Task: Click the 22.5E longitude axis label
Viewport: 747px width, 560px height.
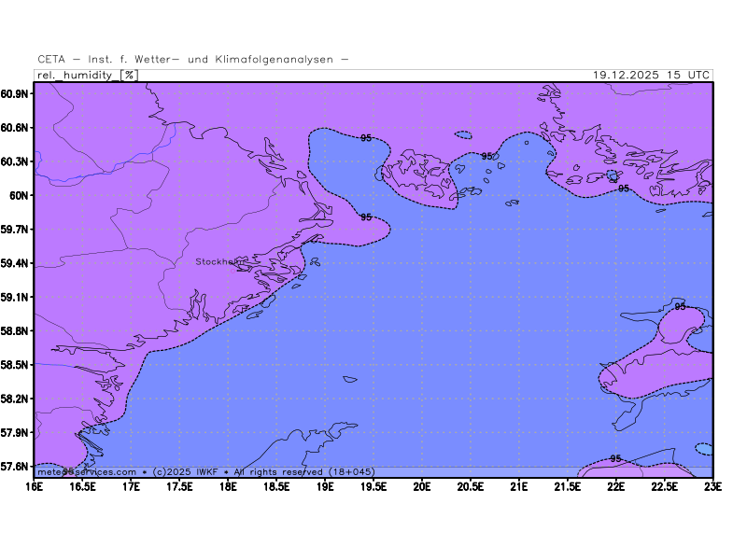Action: [664, 485]
